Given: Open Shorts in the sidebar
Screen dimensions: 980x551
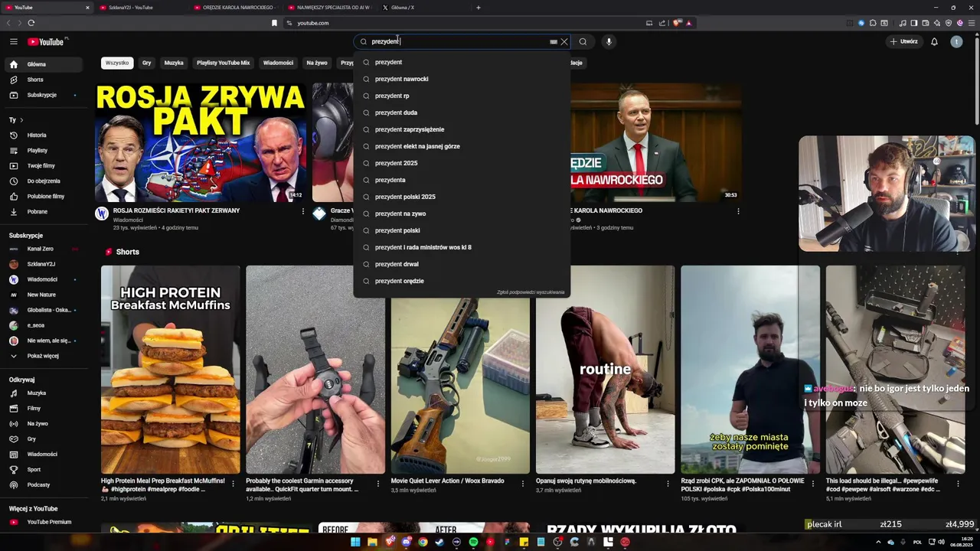Looking at the screenshot, I should 43,80.
